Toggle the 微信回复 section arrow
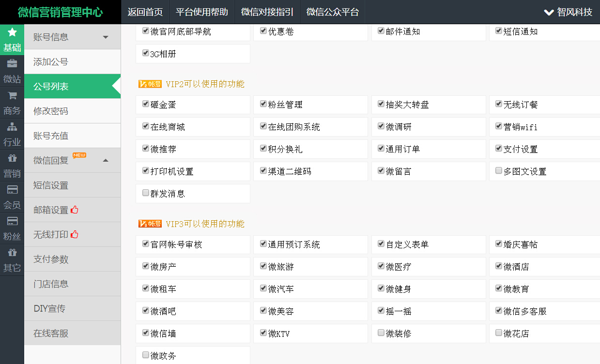 [106, 161]
